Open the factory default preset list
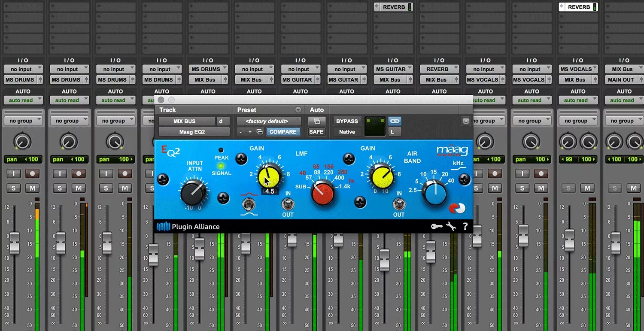644x331 pixels. [x=269, y=121]
